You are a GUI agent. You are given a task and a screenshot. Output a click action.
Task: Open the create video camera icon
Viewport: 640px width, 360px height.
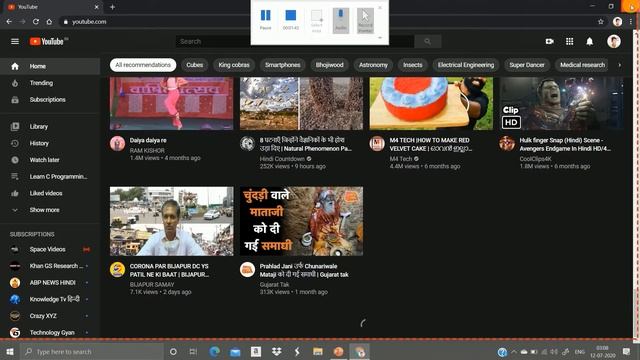pyautogui.click(x=549, y=41)
